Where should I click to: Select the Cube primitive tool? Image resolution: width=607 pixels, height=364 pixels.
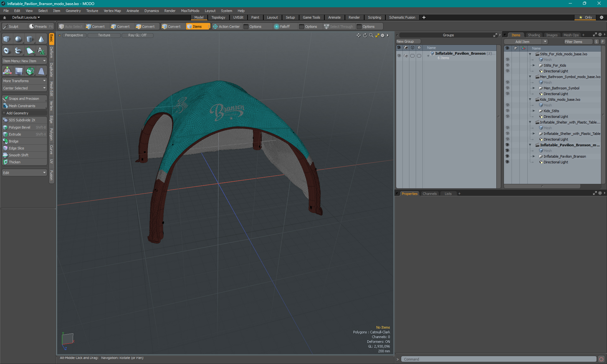pos(7,39)
